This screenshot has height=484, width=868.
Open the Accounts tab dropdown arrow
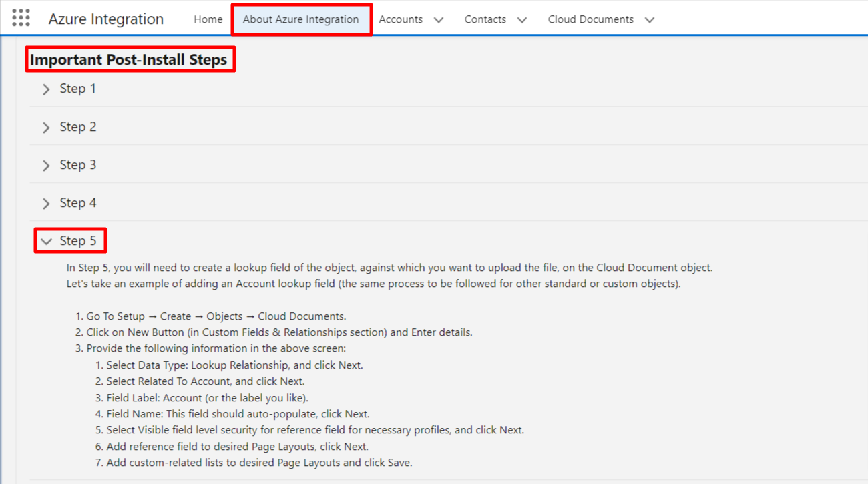(x=439, y=20)
